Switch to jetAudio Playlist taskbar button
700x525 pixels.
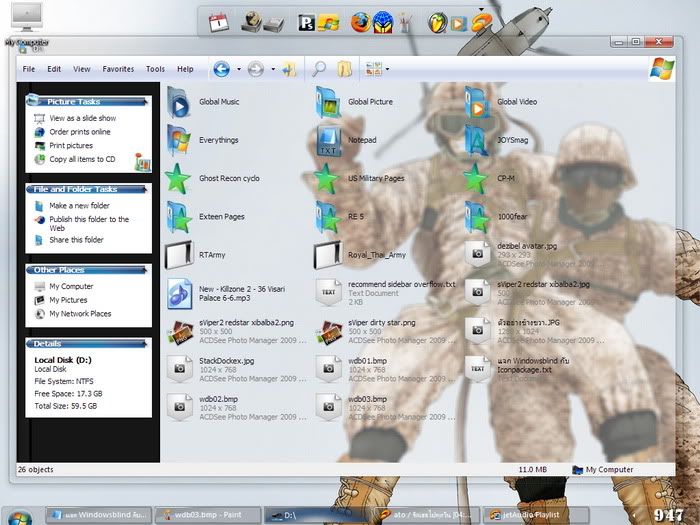[x=536, y=515]
